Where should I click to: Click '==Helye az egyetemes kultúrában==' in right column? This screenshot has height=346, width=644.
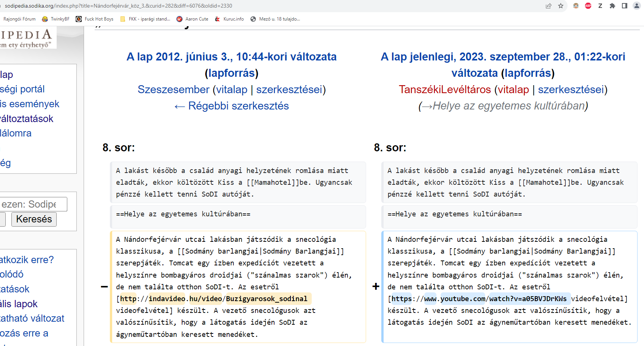coord(455,214)
